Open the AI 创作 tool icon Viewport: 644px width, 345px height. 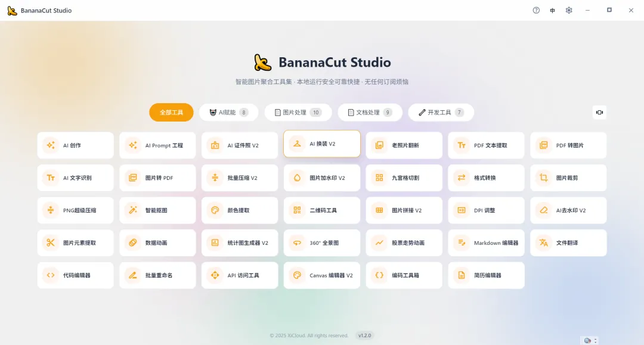pos(51,145)
